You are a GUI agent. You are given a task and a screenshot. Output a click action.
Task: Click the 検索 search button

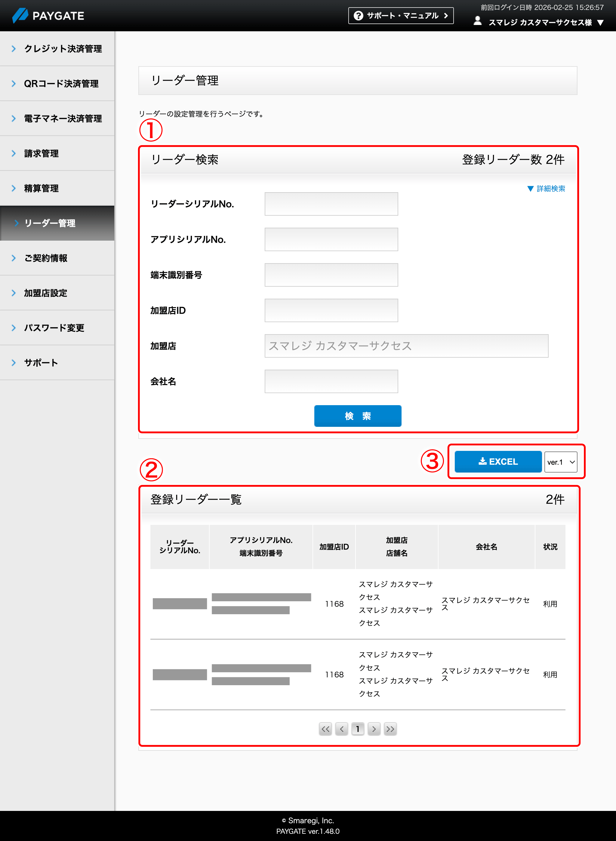click(x=358, y=416)
